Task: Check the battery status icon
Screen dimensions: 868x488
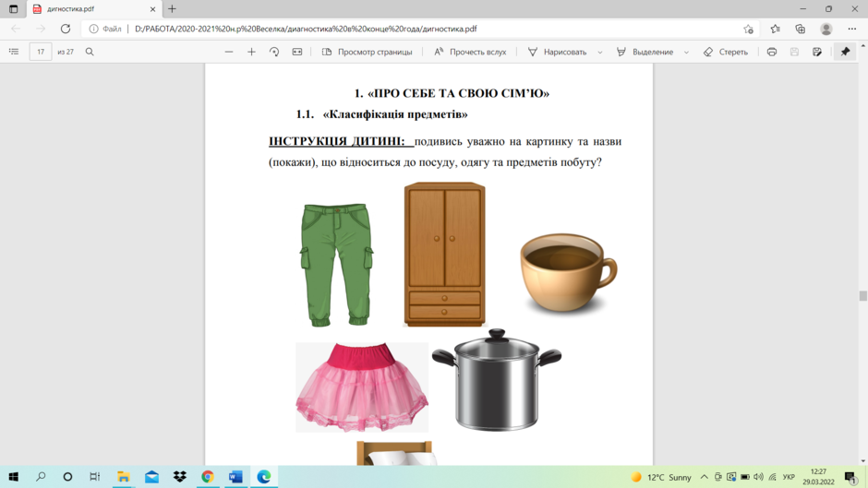Action: click(745, 477)
